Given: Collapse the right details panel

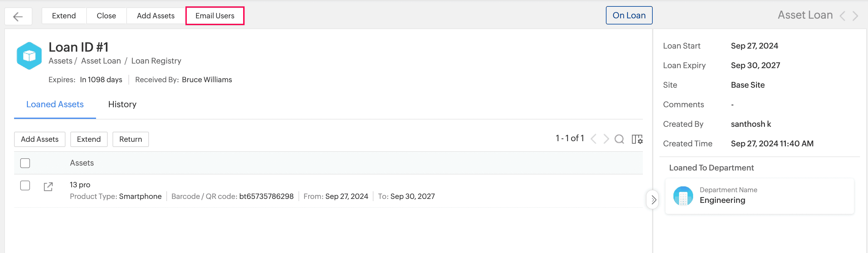Looking at the screenshot, I should point(653,200).
